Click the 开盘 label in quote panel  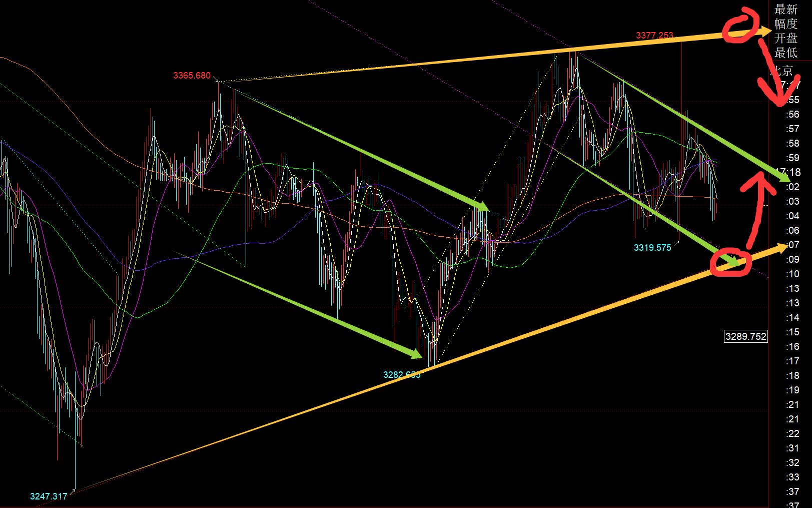pos(785,38)
